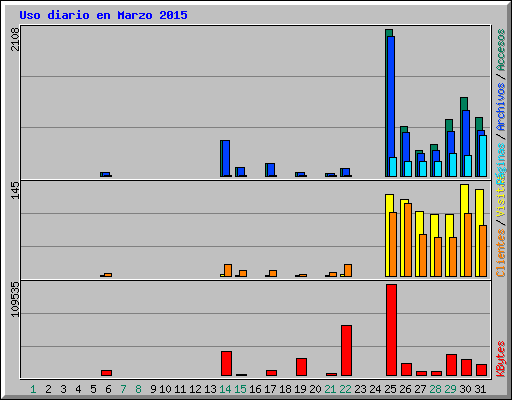Viewport: 512px width, 400px height.
Task: Click the red KBytes bar for day 25
Action: (x=392, y=330)
